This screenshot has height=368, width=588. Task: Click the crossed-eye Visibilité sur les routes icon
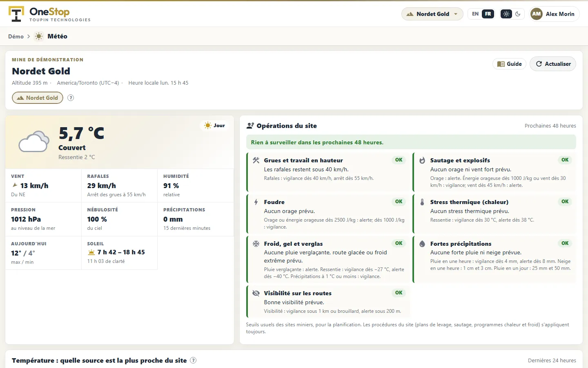tap(256, 293)
